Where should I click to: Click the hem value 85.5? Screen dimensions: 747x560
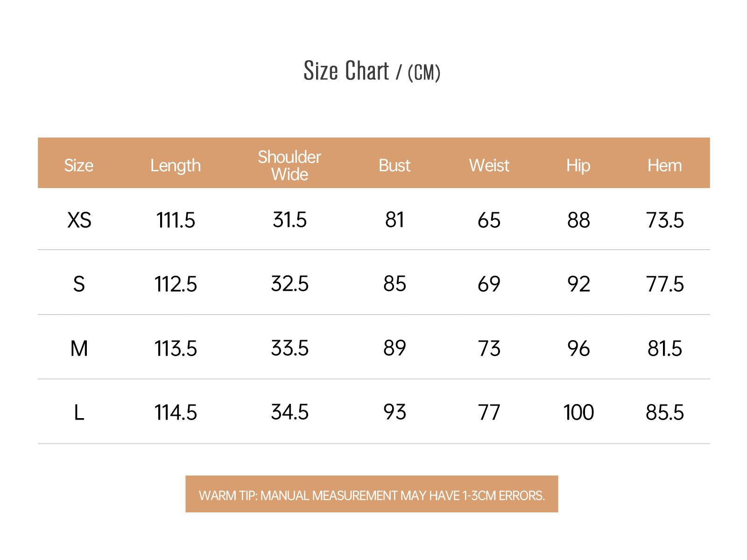click(664, 413)
